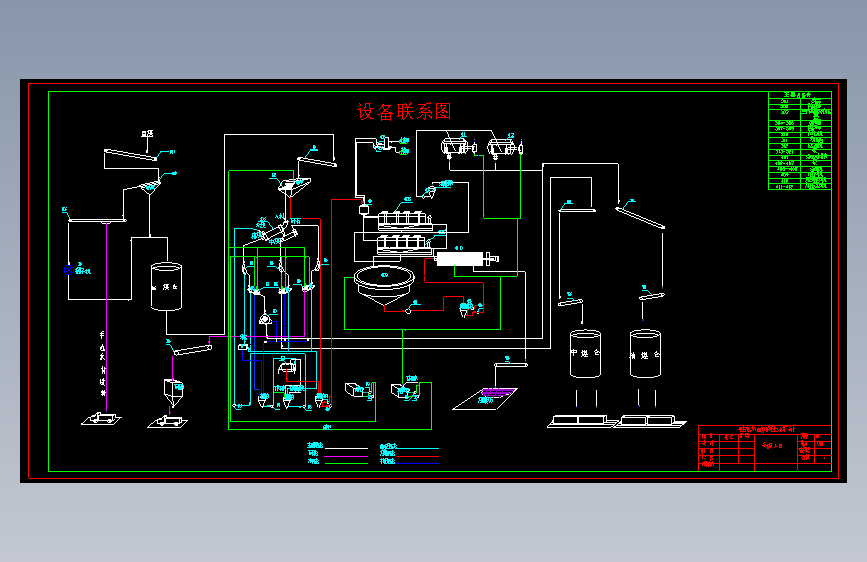Select the 原煤仓 cylindrical tank on the left

(x=166, y=287)
